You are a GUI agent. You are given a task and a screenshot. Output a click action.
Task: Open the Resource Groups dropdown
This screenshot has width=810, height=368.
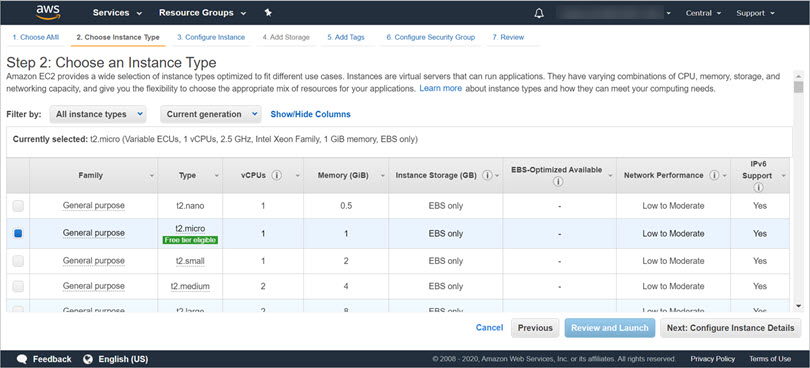coord(202,13)
